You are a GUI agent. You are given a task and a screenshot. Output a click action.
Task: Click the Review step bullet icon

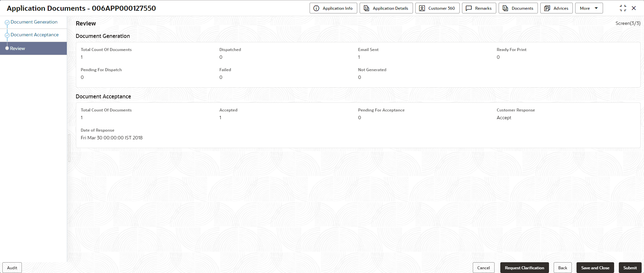point(7,48)
